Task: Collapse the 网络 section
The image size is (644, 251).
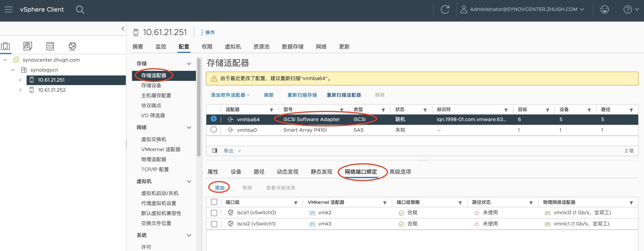Action: click(189, 127)
